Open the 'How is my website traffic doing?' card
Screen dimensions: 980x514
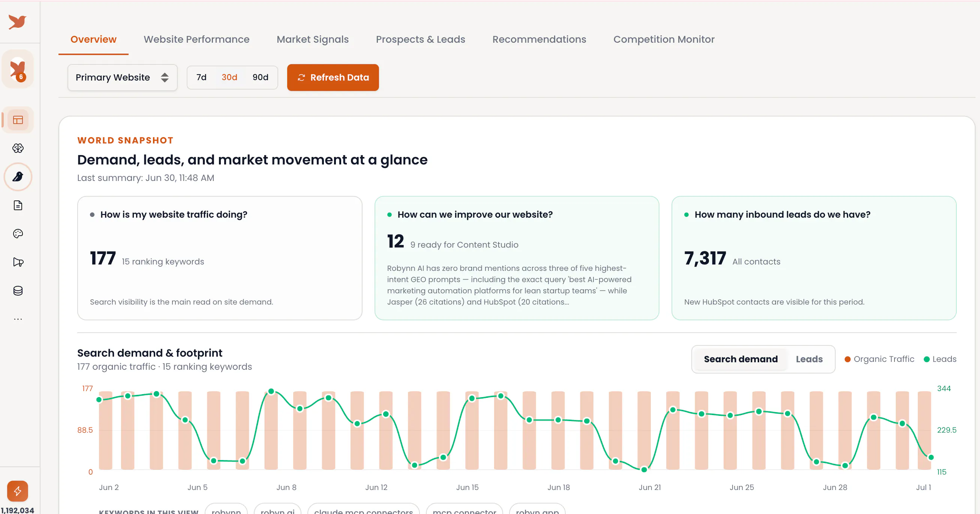tap(220, 258)
